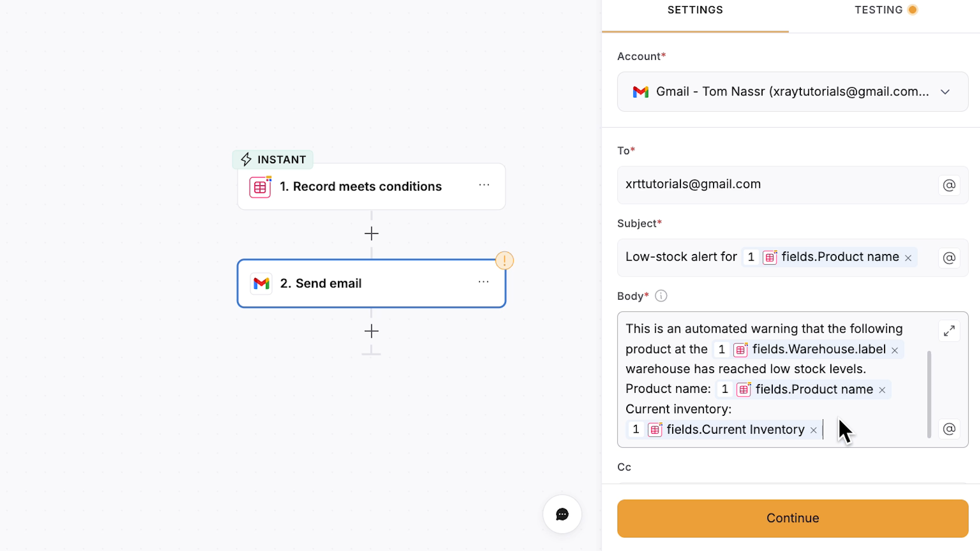Remove the fields.Warehouse.label token from Body

click(x=895, y=350)
